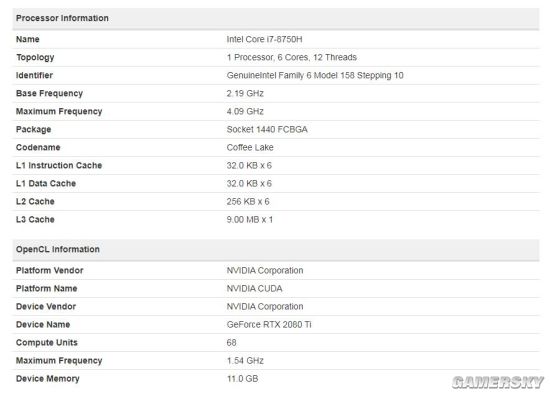Select the 11.0 GB value
Screen dimensions: 550x394
coord(242,379)
